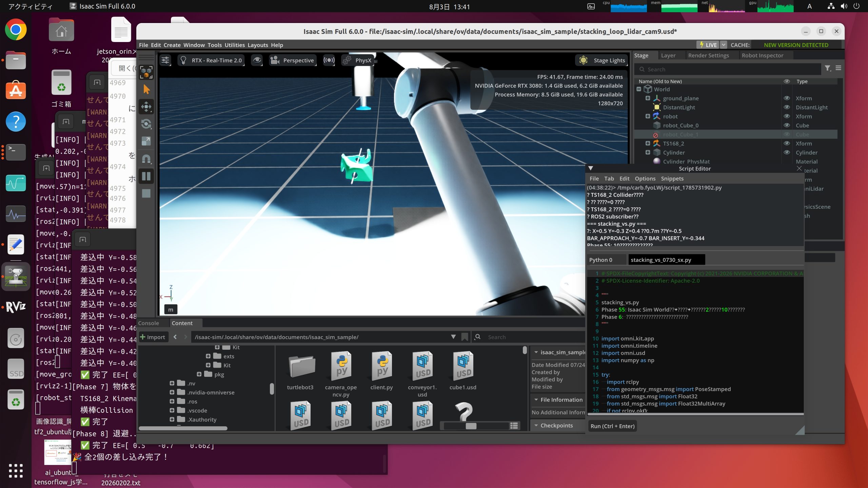Image resolution: width=868 pixels, height=488 pixels.
Task: Expand the ground_plane node
Action: pos(648,98)
